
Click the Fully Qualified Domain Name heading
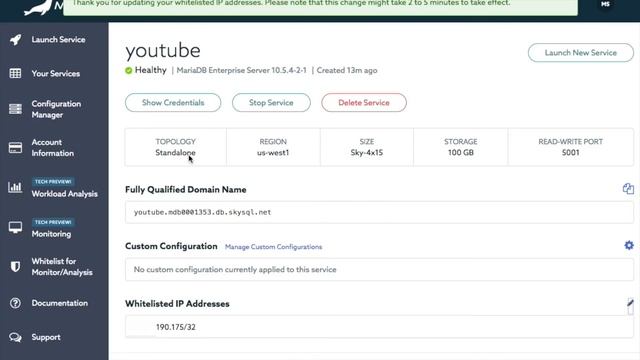pyautogui.click(x=186, y=189)
